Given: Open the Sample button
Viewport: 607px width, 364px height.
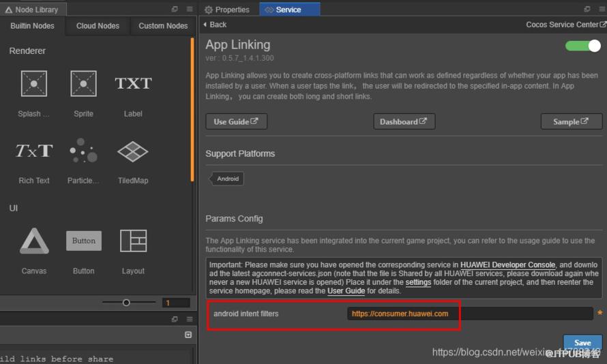Looking at the screenshot, I should 572,121.
